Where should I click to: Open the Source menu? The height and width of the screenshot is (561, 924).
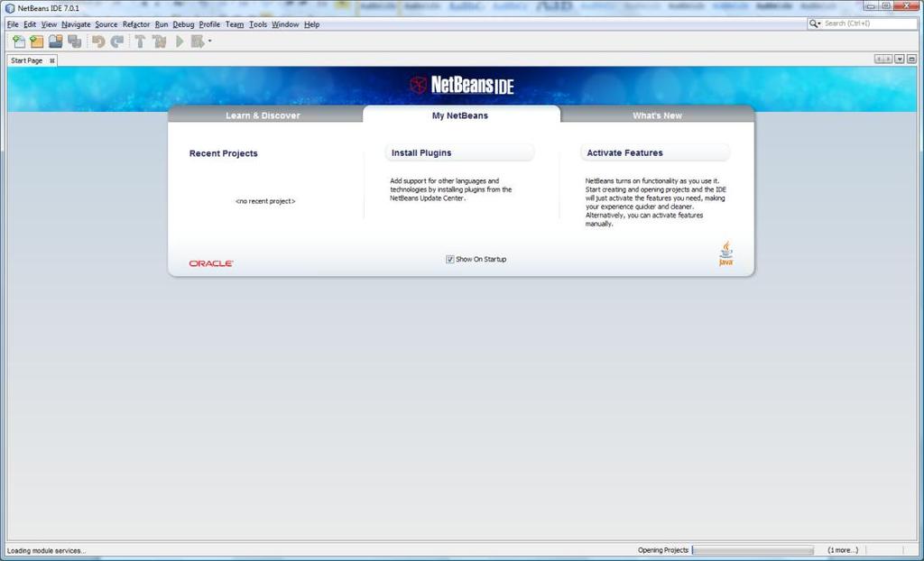[x=106, y=24]
